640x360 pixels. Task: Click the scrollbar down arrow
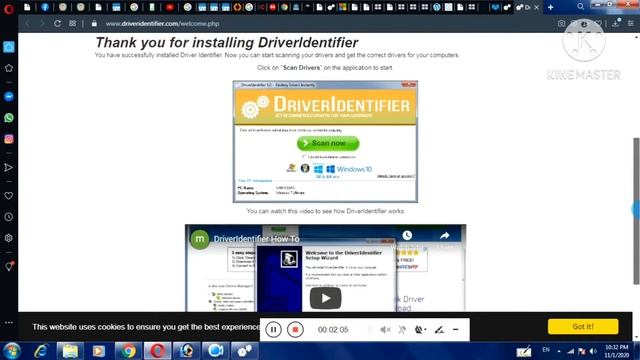(636, 337)
